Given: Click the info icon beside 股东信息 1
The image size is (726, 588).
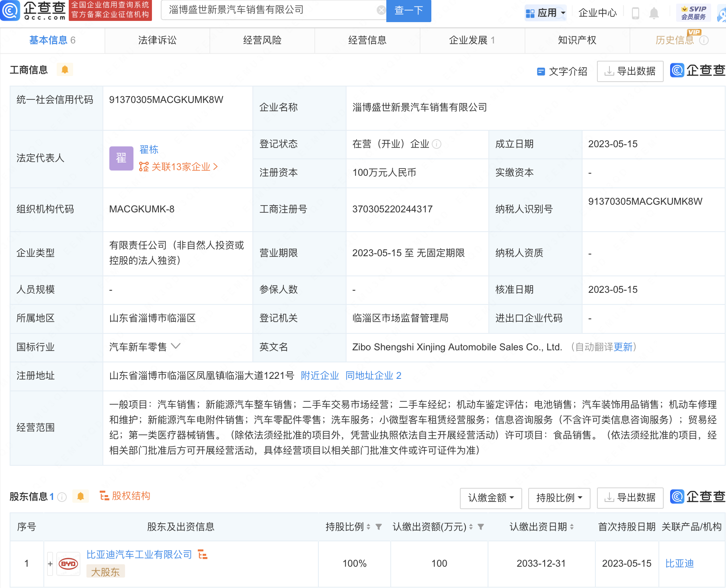Looking at the screenshot, I should pos(62,497).
